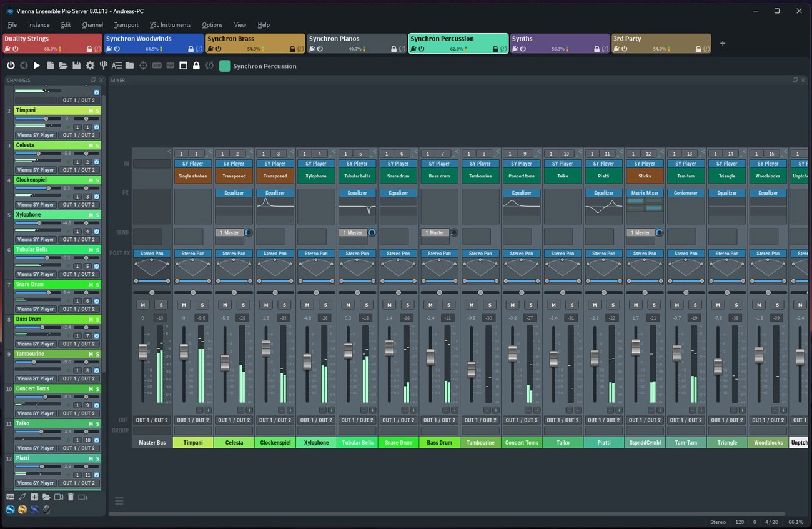The width and height of the screenshot is (812, 529).
Task: Click the cable plug icon below the channel list
Action: pyautogui.click(x=22, y=497)
